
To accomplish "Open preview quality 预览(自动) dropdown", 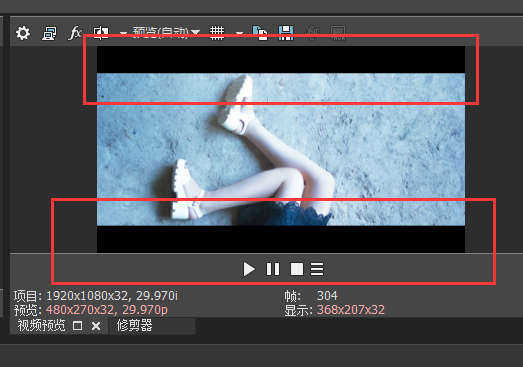I will click(166, 32).
